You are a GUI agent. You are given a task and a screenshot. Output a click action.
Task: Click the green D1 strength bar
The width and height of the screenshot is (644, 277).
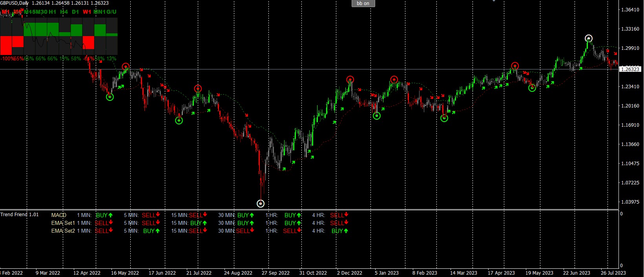coord(77,30)
